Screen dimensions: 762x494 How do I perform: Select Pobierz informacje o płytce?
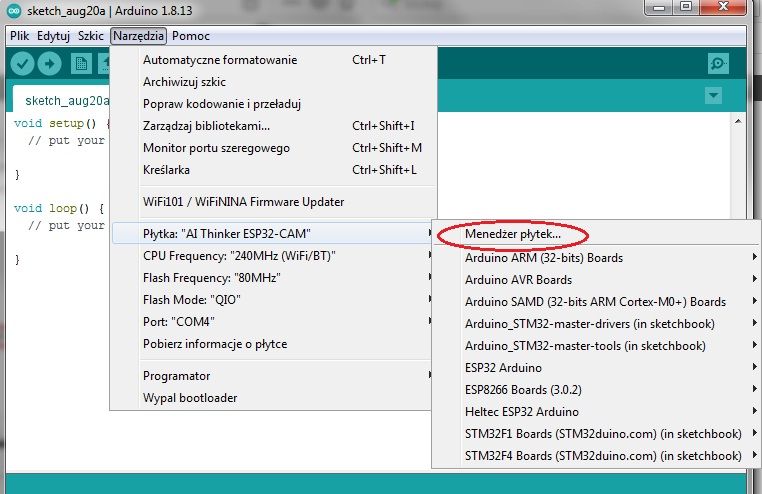[x=272, y=344]
